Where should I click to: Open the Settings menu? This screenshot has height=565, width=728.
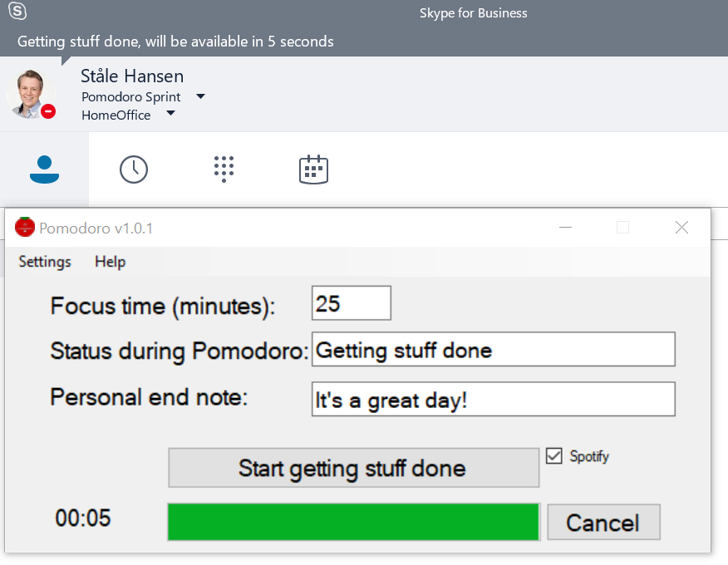44,262
